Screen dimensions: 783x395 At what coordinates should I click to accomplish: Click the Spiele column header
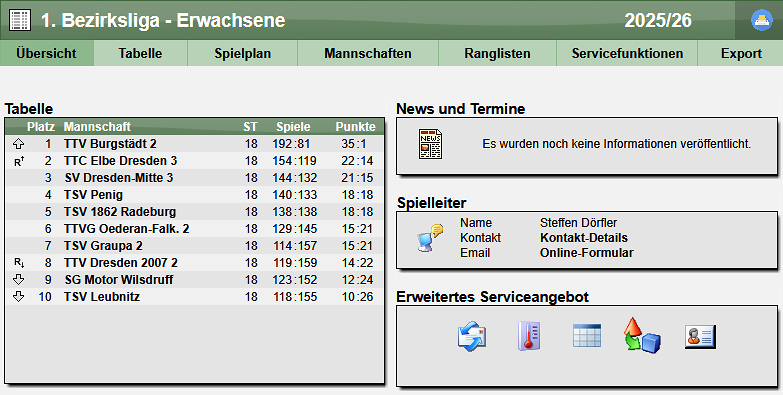point(293,127)
